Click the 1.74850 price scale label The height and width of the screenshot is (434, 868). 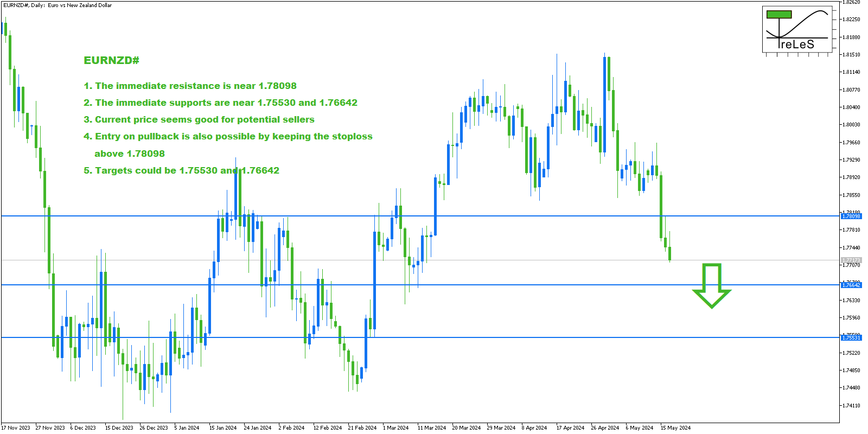pos(851,371)
